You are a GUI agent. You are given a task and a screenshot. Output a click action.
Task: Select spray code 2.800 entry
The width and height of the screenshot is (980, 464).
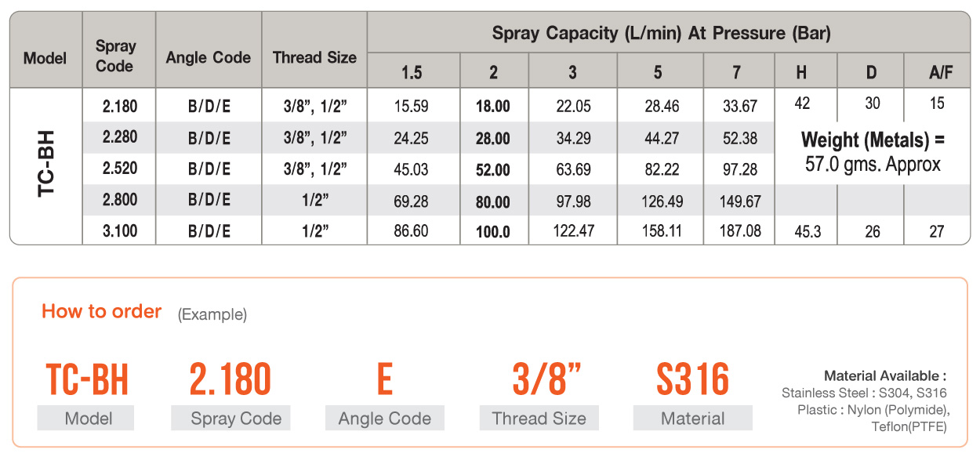119,200
